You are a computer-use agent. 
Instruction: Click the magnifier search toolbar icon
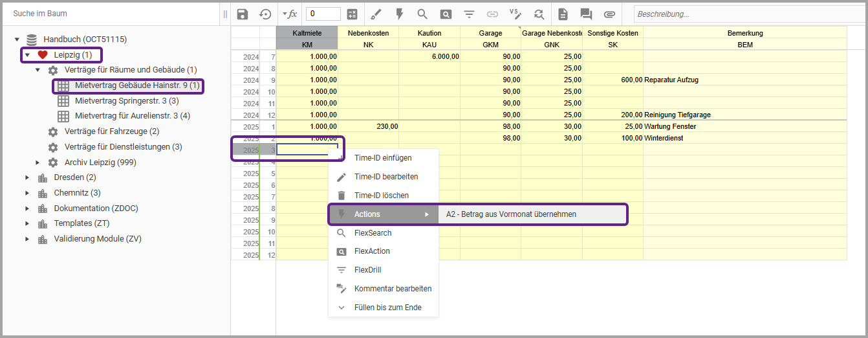[x=422, y=14]
